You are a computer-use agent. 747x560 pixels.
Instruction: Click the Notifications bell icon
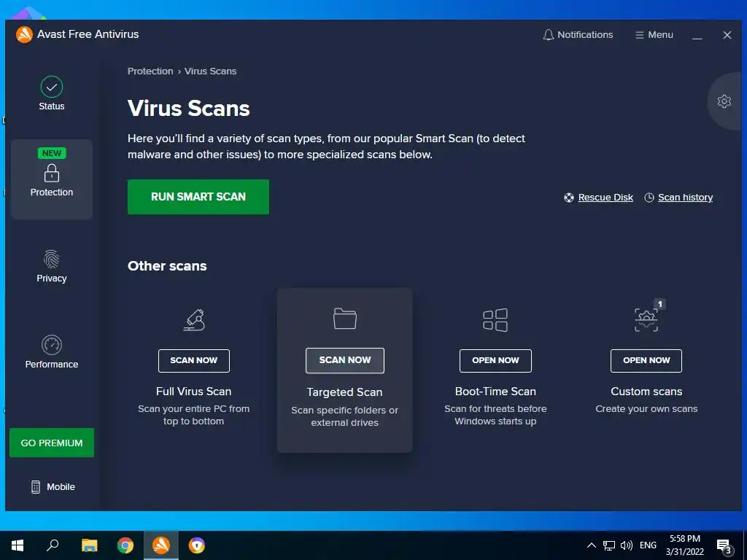[549, 35]
